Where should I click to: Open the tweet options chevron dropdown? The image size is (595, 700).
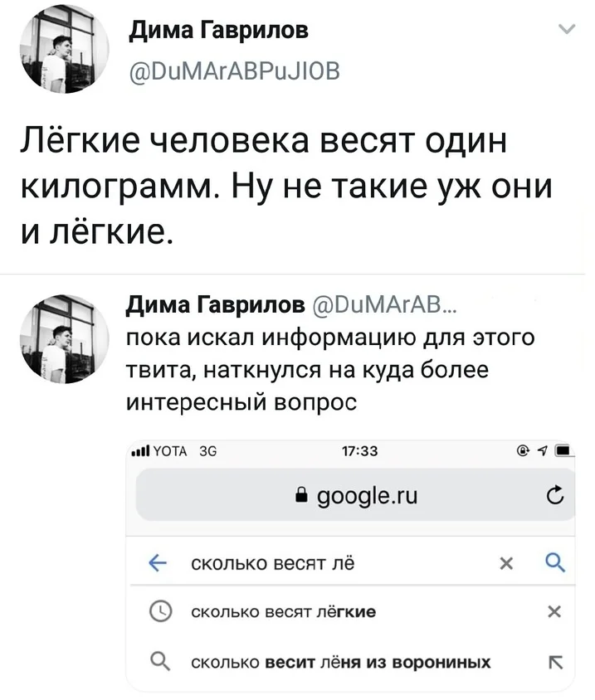(567, 30)
